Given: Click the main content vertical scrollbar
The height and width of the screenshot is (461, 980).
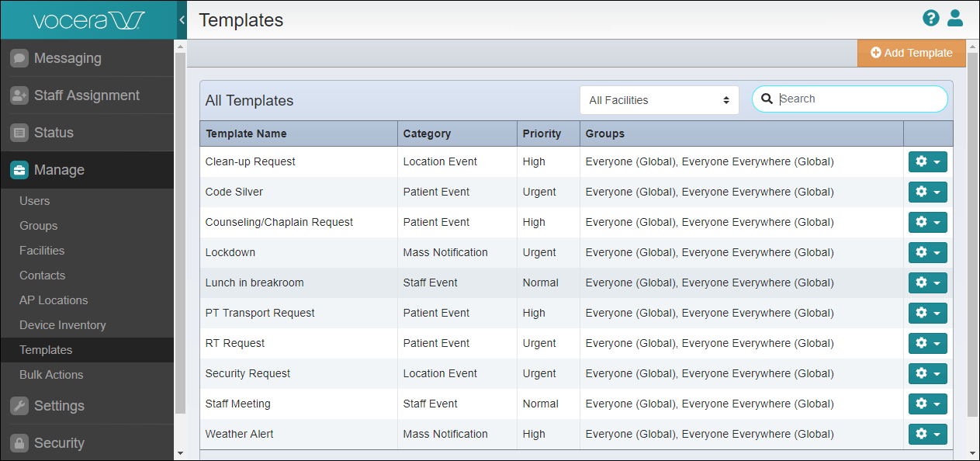Looking at the screenshot, I should click(972, 233).
